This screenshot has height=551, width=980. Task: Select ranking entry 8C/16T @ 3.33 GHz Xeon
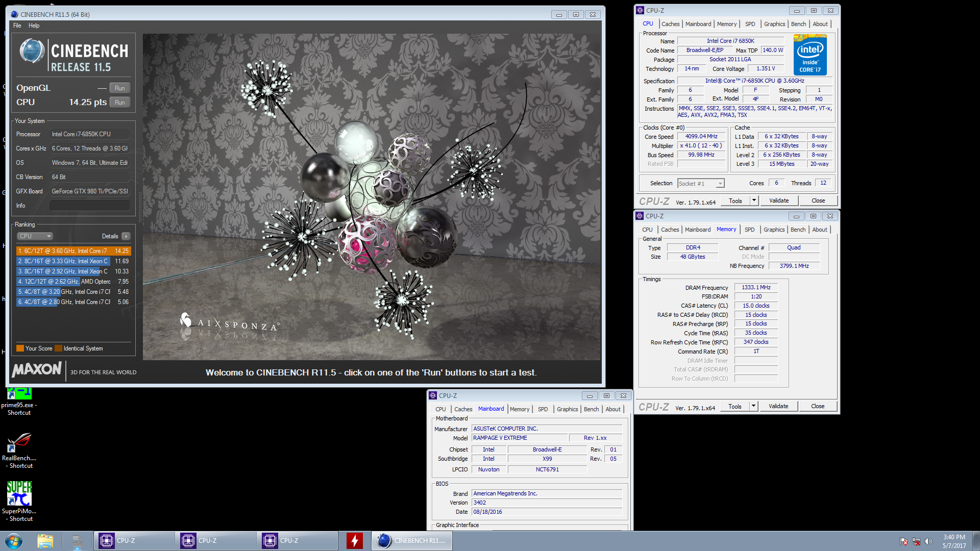[73, 261]
